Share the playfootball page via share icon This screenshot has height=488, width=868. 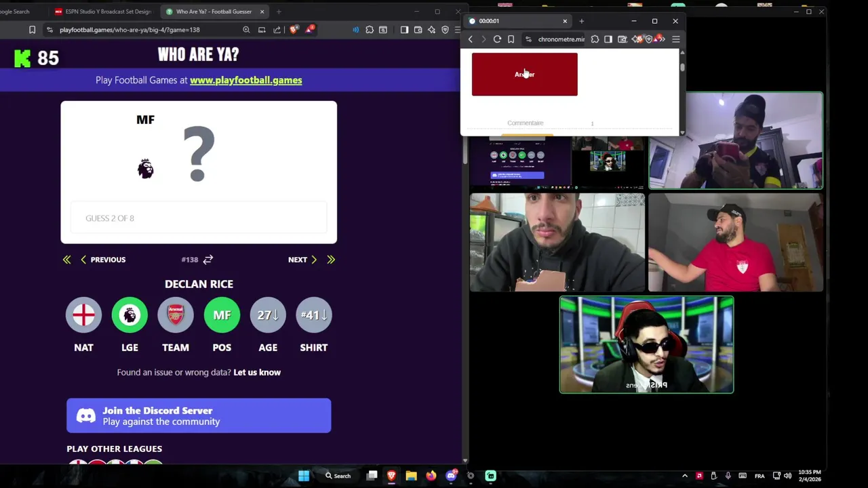(277, 30)
